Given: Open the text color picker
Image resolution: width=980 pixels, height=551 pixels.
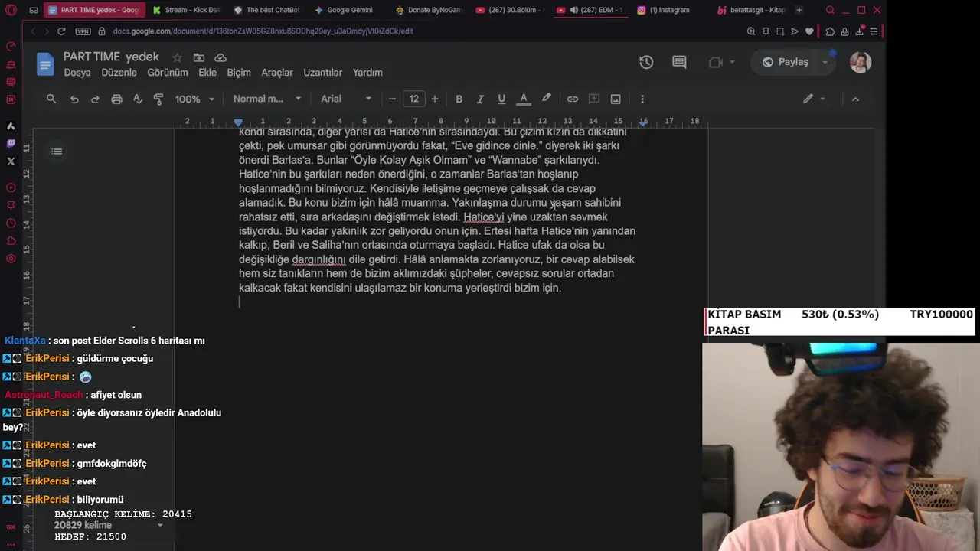Looking at the screenshot, I should pyautogui.click(x=524, y=99).
